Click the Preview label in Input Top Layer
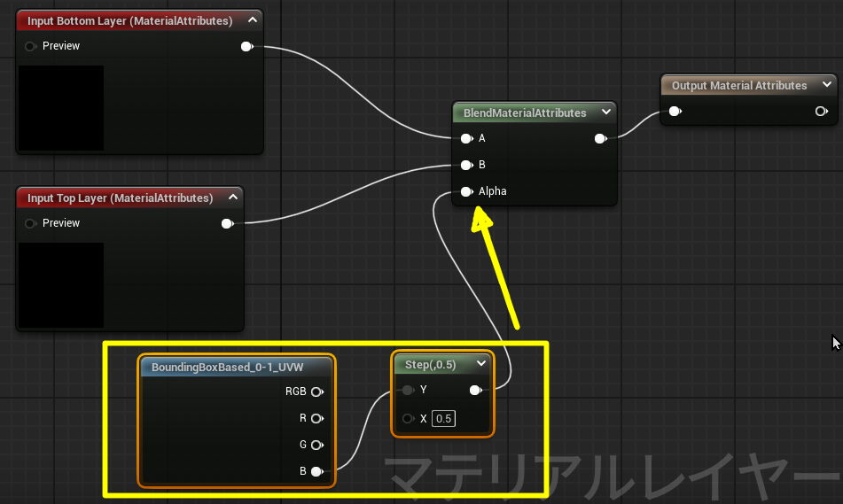 61,222
